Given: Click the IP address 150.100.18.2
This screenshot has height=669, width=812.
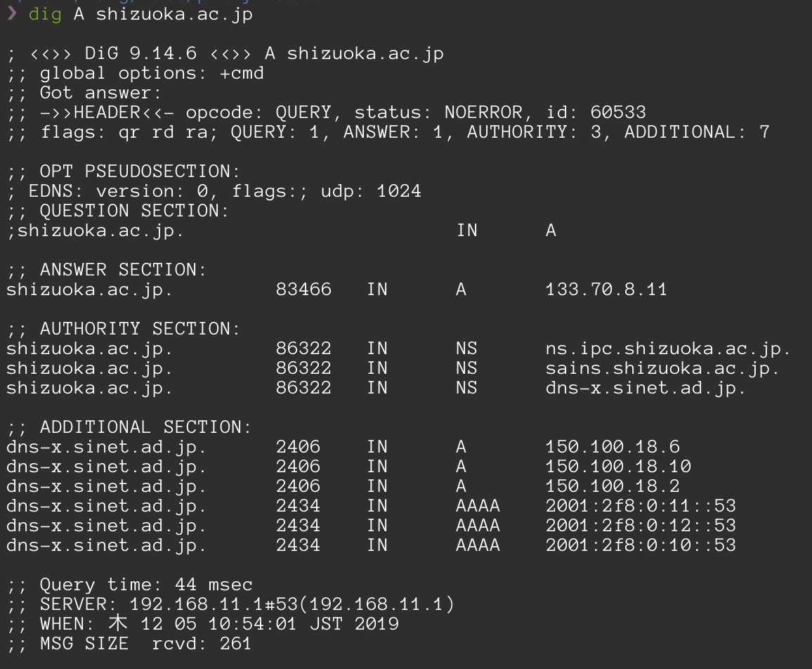Looking at the screenshot, I should click(613, 486).
